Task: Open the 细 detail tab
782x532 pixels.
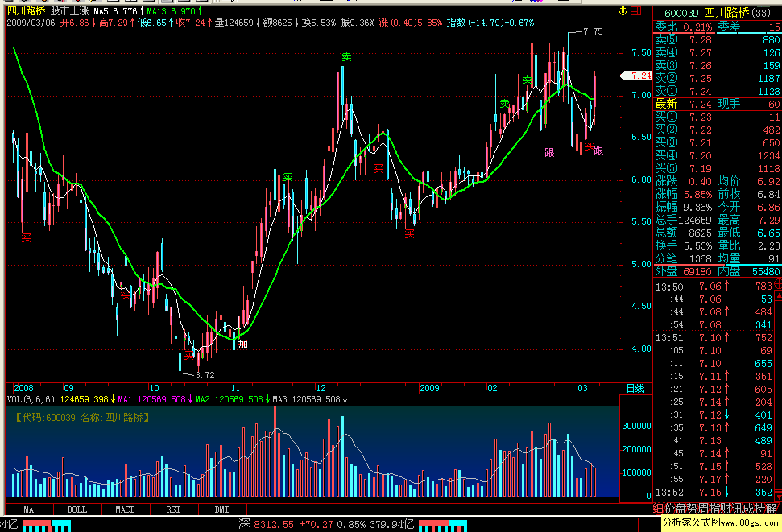Action: point(658,509)
